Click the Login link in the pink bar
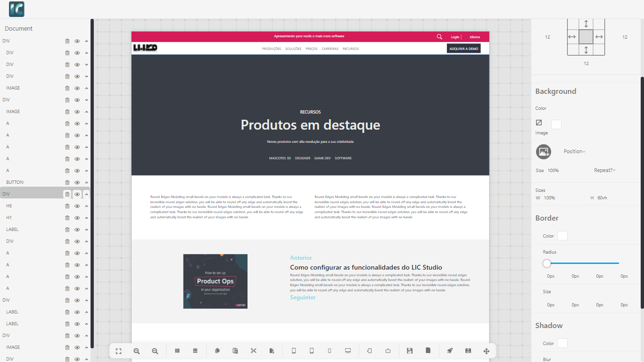The width and height of the screenshot is (644, 362). click(455, 37)
